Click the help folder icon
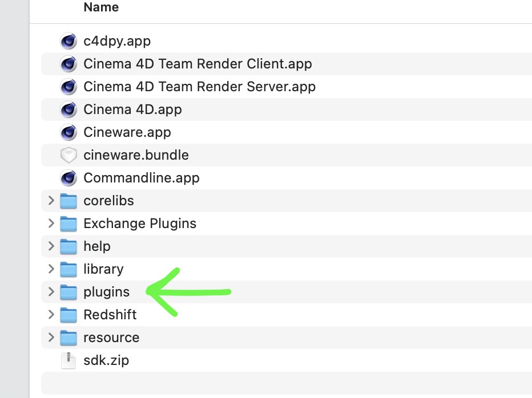 (x=68, y=246)
